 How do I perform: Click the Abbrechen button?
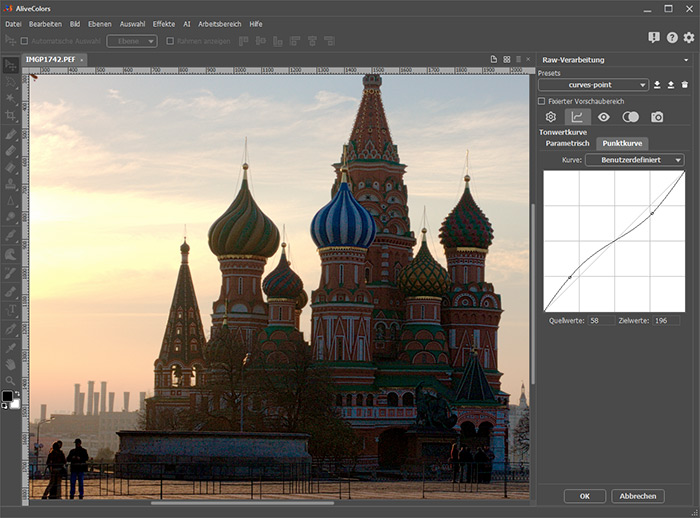pos(638,496)
